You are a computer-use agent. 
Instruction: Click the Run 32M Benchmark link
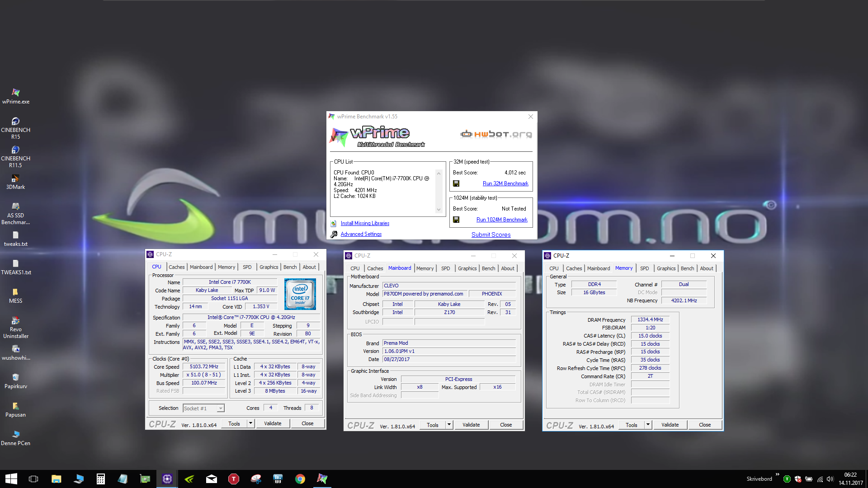pyautogui.click(x=505, y=183)
